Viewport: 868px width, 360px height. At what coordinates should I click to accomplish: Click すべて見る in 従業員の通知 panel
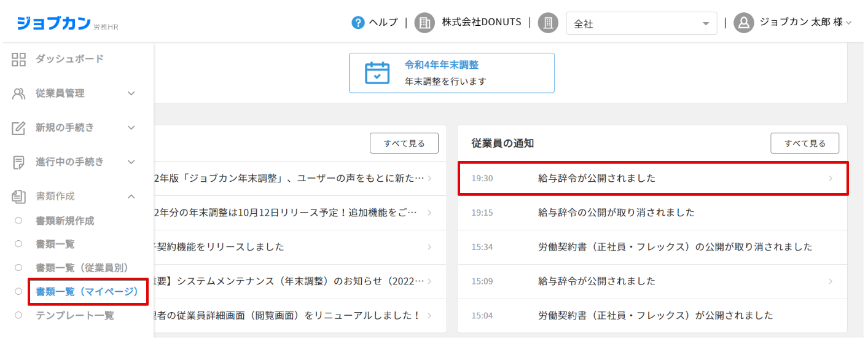(804, 143)
